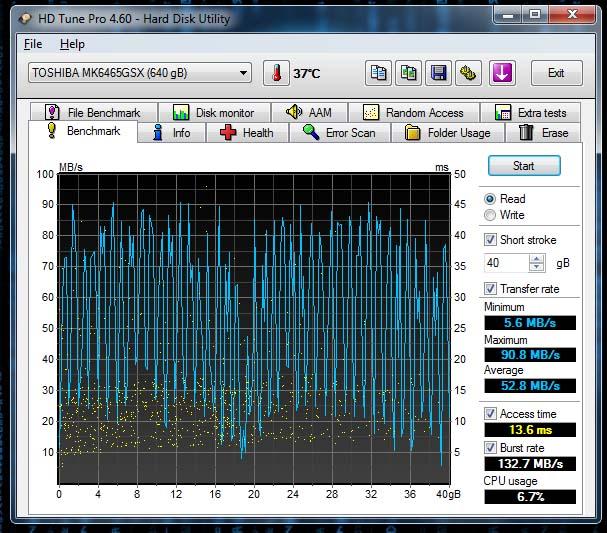Save screenshot floppy disk icon
The height and width of the screenshot is (533, 607).
click(x=438, y=73)
